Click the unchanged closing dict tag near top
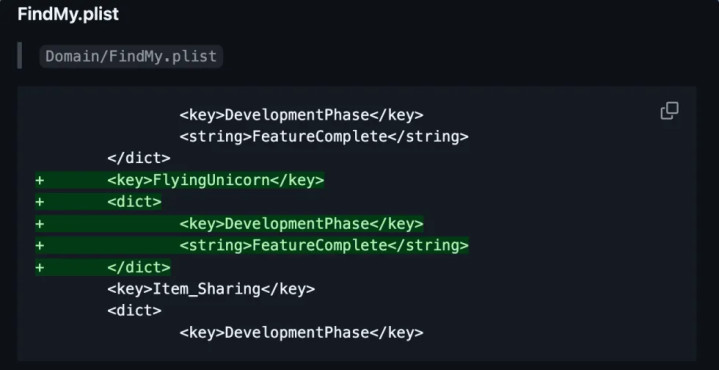Image resolution: width=719 pixels, height=370 pixels. [x=139, y=158]
